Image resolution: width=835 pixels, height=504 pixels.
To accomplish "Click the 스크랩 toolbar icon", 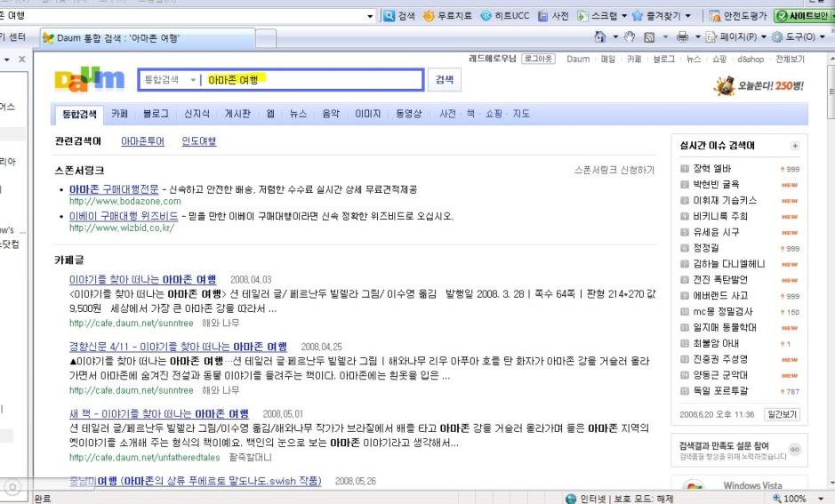I will (583, 16).
